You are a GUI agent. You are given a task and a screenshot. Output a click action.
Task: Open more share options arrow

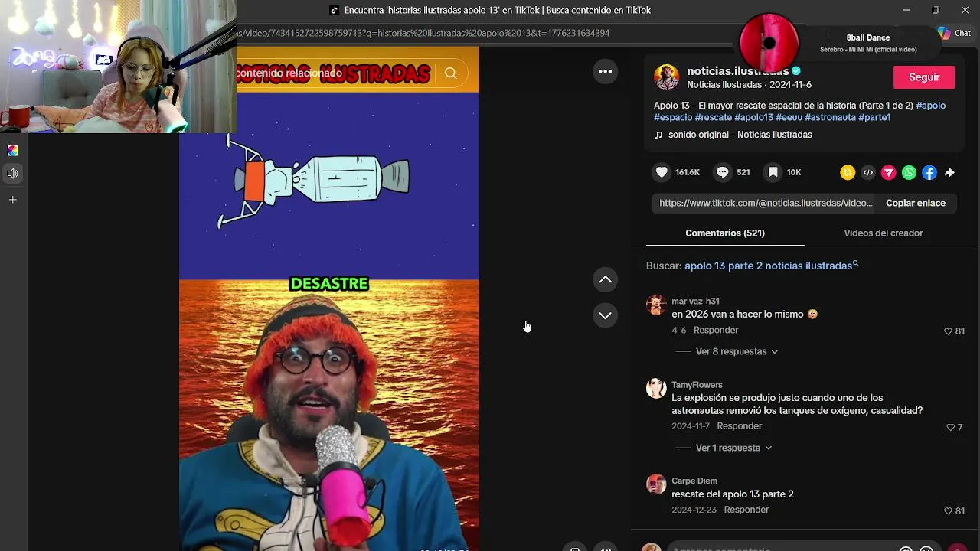click(x=949, y=173)
